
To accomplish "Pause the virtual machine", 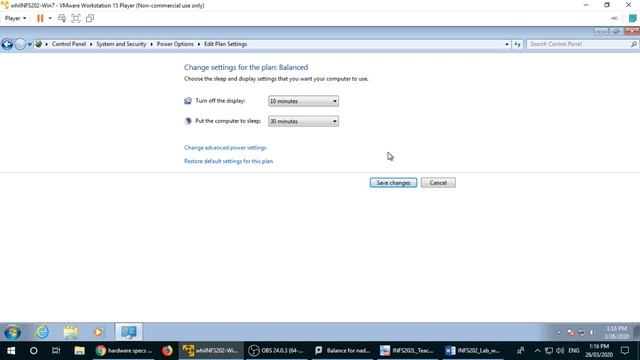I will 40,18.
